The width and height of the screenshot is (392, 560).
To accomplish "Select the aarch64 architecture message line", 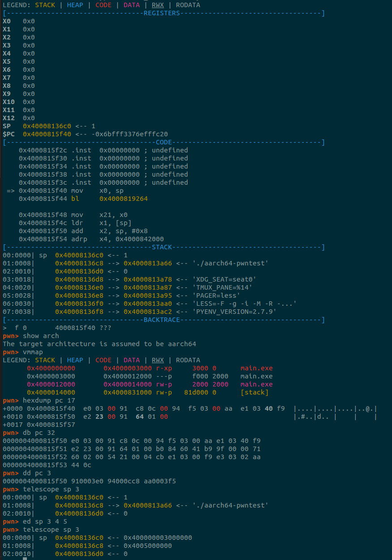I will (x=99, y=344).
